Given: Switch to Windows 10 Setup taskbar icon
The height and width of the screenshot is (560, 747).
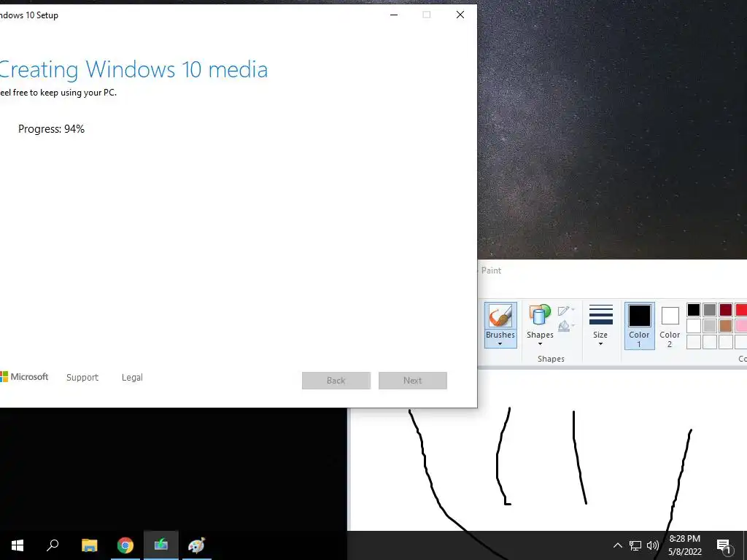Looking at the screenshot, I should click(x=161, y=545).
